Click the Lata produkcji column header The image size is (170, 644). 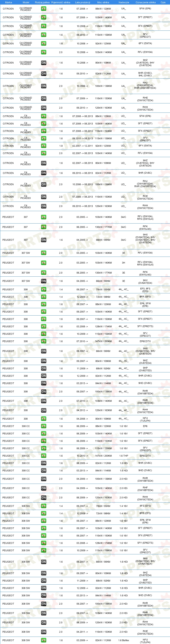point(83,2)
